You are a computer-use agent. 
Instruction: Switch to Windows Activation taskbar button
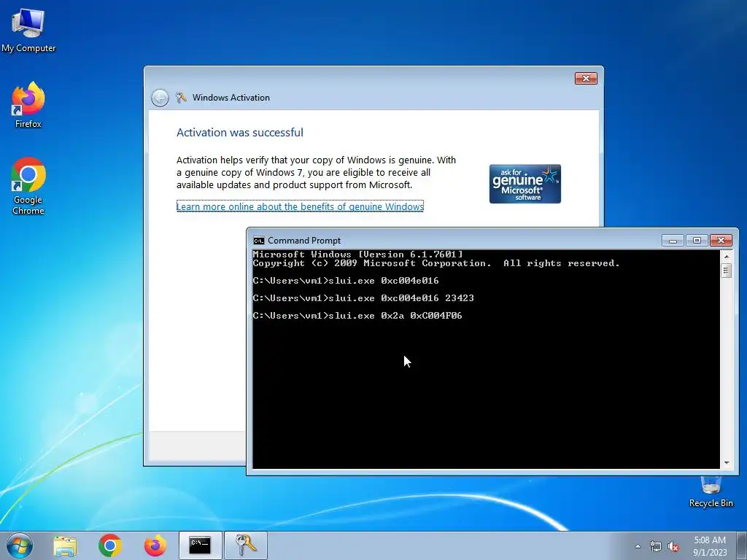tap(246, 545)
